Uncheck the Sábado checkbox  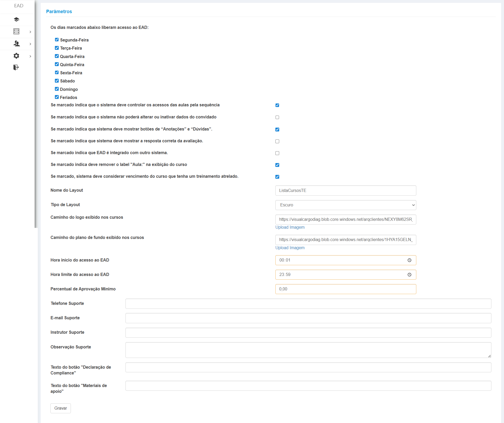click(x=57, y=81)
